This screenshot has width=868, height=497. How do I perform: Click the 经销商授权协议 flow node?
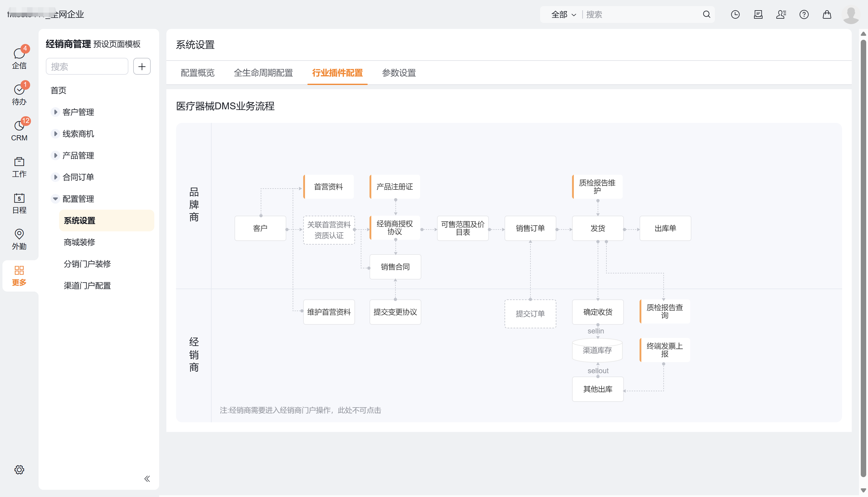[395, 228]
